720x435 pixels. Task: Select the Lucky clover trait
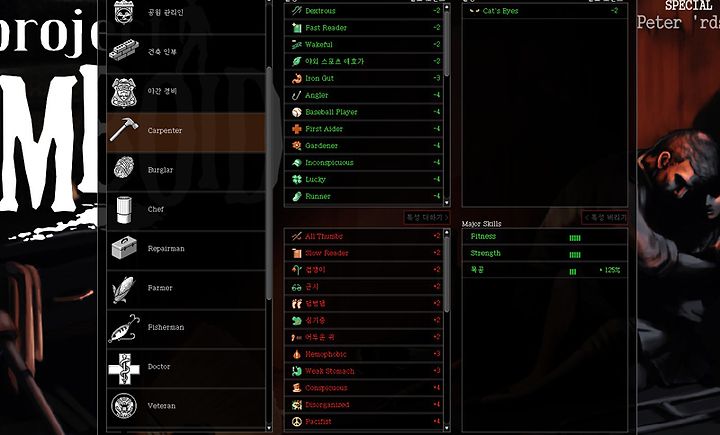tap(363, 180)
